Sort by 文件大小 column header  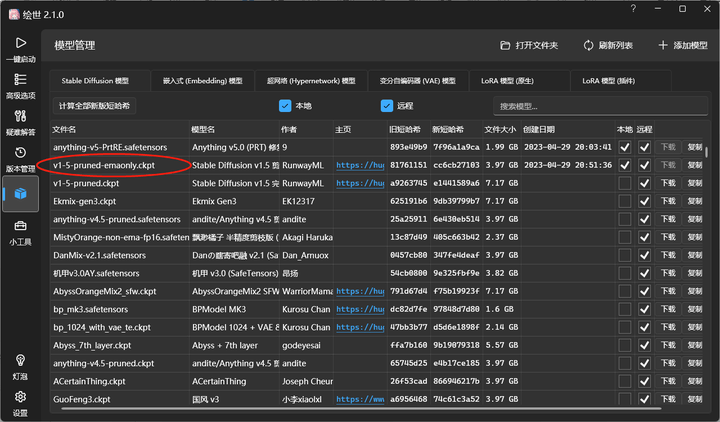(500, 129)
